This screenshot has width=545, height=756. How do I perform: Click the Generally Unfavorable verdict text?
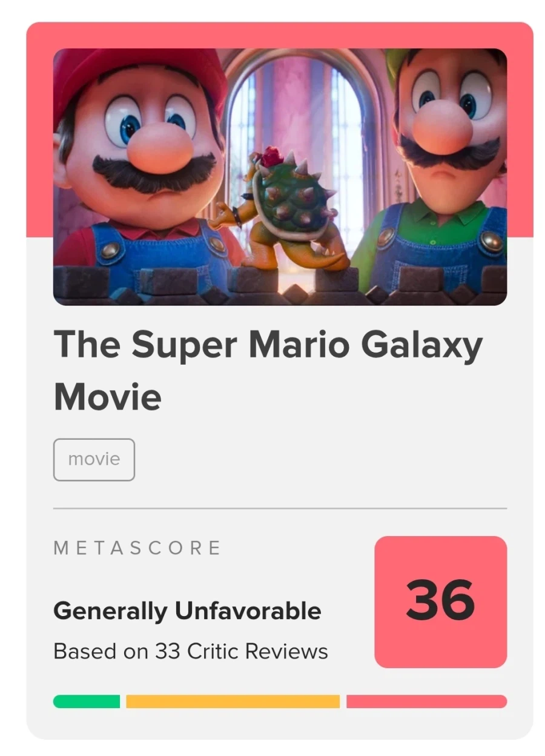(x=187, y=611)
